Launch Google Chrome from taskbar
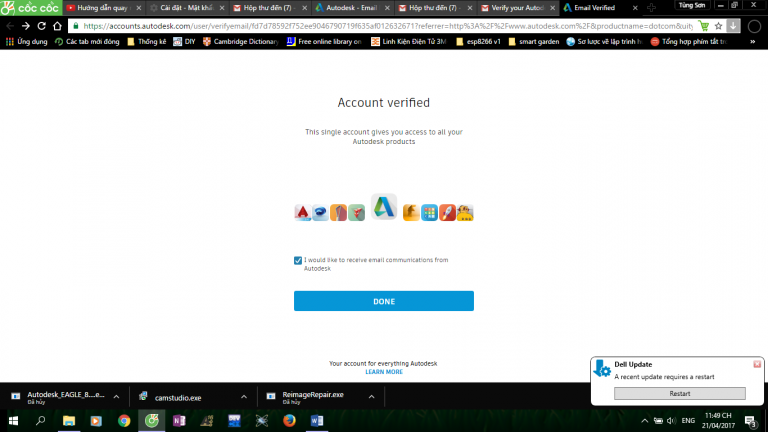The width and height of the screenshot is (768, 432). [124, 421]
